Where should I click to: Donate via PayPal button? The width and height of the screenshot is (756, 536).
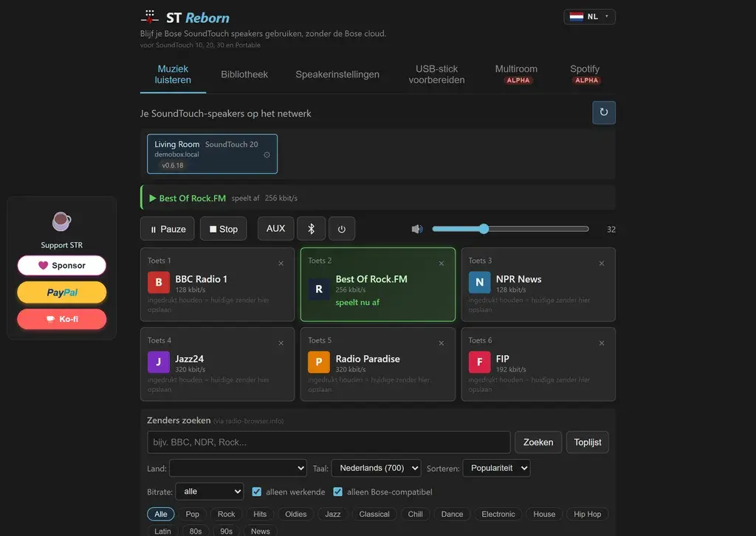(x=62, y=292)
